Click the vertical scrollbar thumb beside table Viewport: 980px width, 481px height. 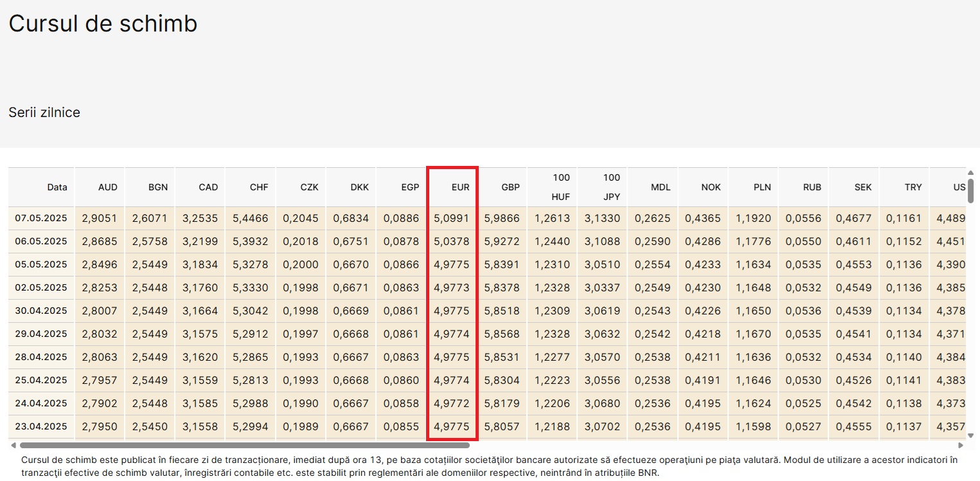(970, 191)
